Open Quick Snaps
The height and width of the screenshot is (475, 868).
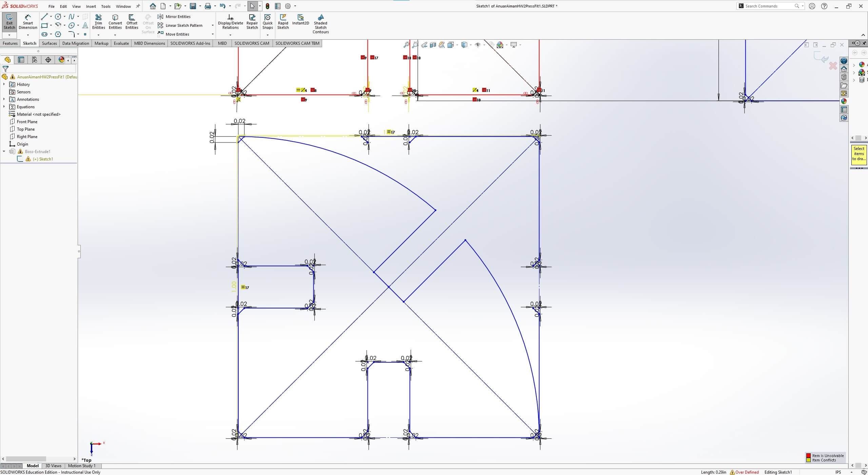tap(268, 22)
